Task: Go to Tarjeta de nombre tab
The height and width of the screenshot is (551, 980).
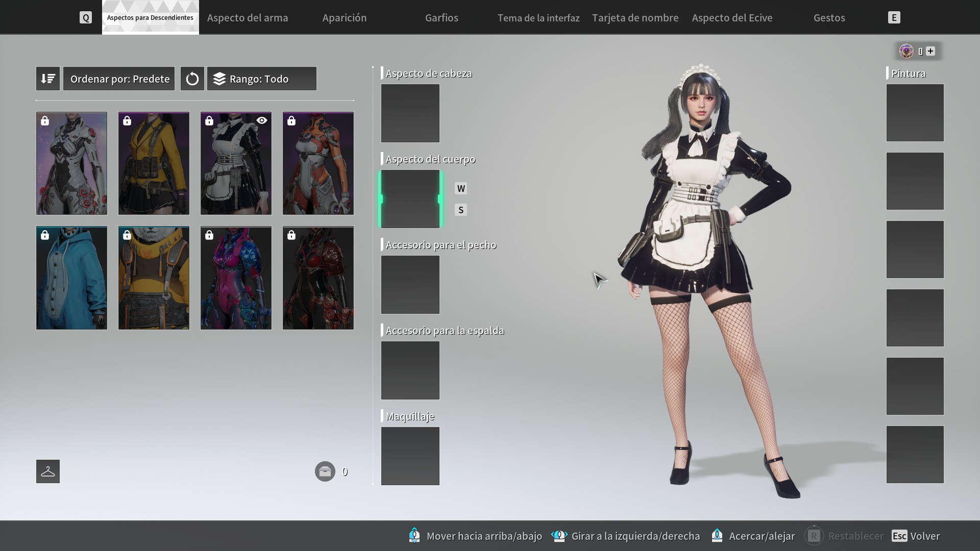Action: 635,18
